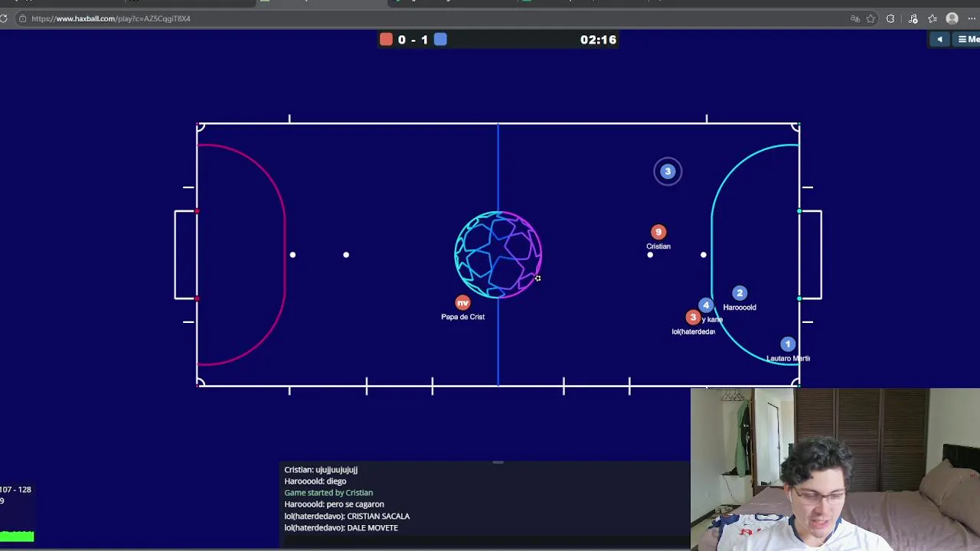Screen dimensions: 980x551
Task: Click the chat input field below messages
Action: [485, 541]
